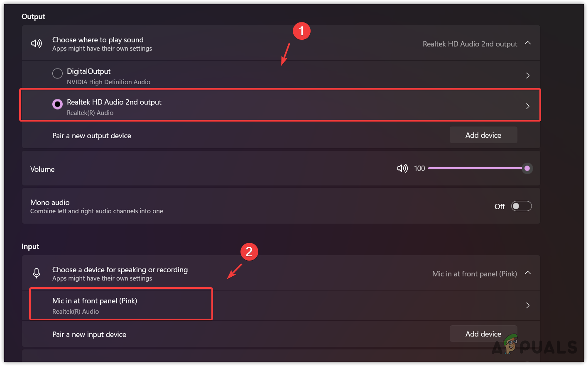Click Choose where to play sound header
This screenshot has width=588, height=366.
coord(98,40)
